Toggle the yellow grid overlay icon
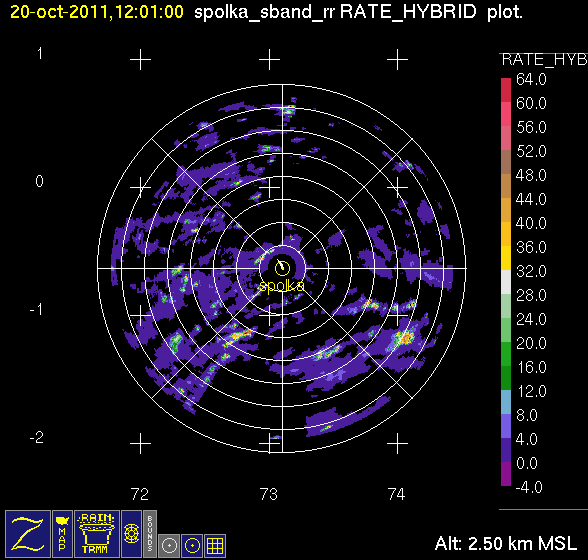 (x=215, y=546)
